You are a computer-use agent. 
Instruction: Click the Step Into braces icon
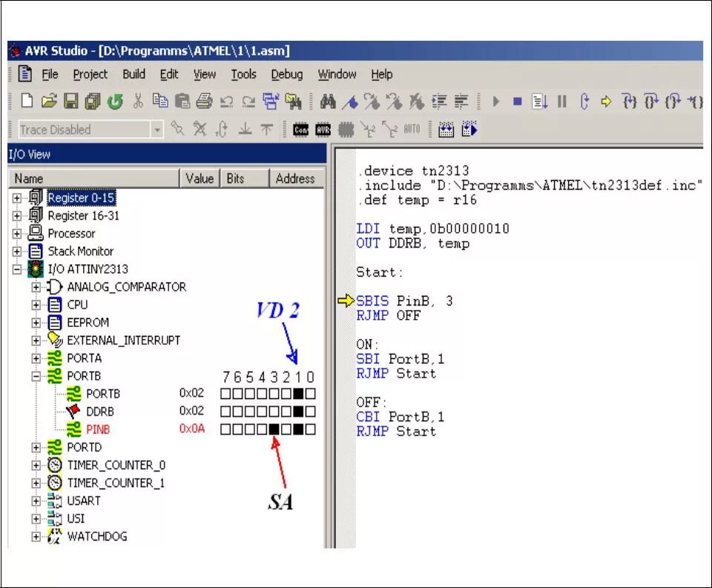point(629,102)
